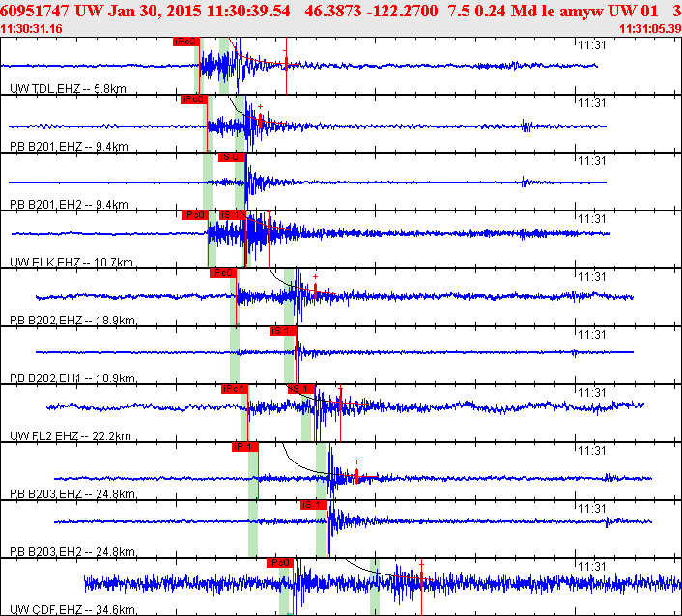Click the iS 1 pick flag on FL2 trace
This screenshot has width=682, height=616.
(301, 389)
